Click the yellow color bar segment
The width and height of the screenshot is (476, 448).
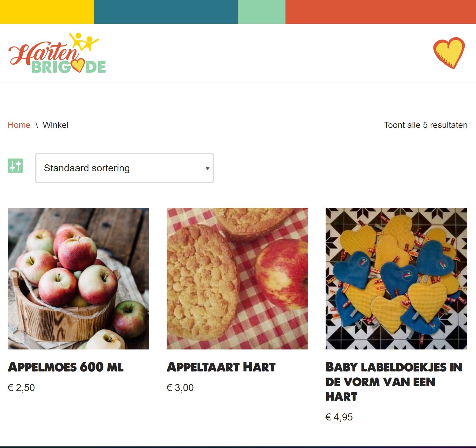click(x=47, y=12)
